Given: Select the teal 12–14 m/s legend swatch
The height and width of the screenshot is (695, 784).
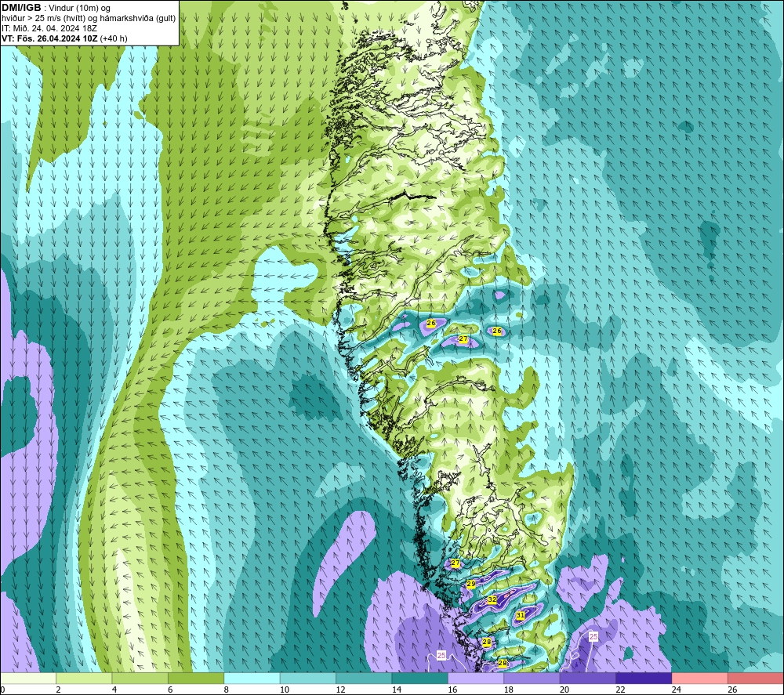Looking at the screenshot, I should coord(364,678).
